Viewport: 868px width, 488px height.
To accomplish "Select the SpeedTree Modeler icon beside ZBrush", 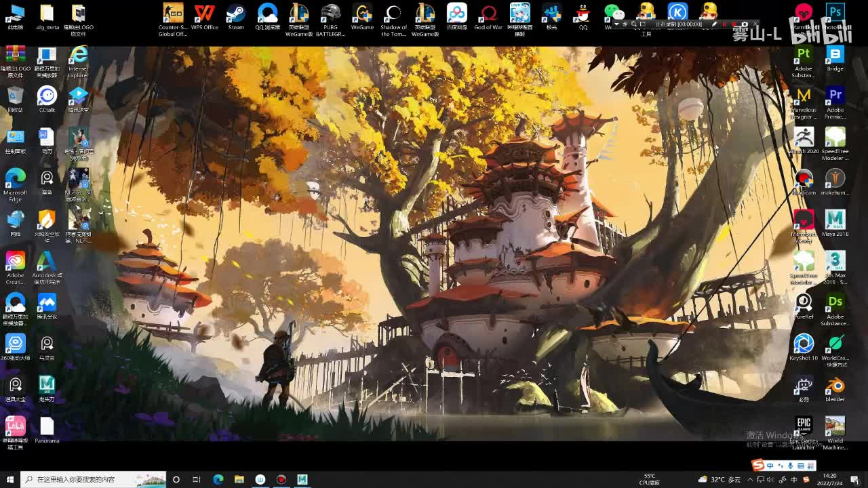I will pyautogui.click(x=835, y=137).
